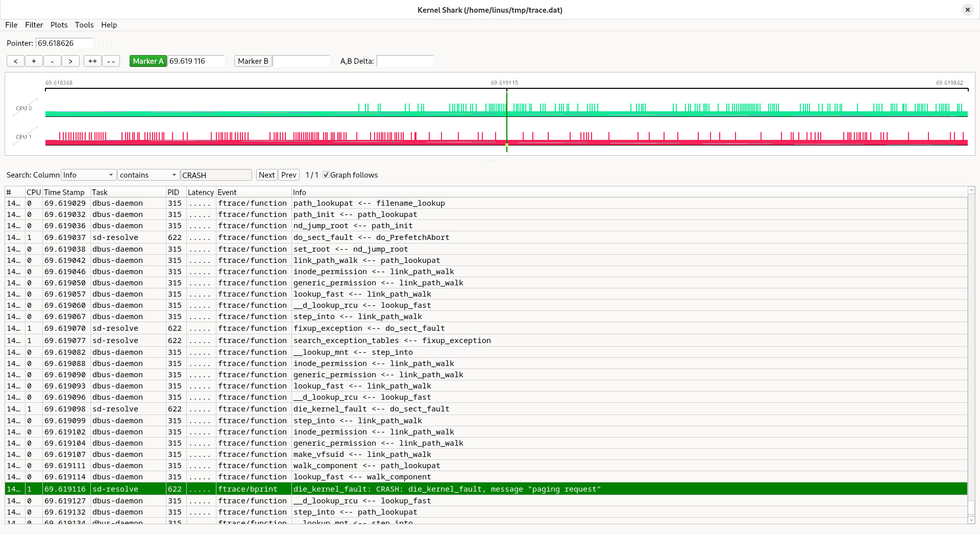Select the green Marker A button

tap(148, 61)
